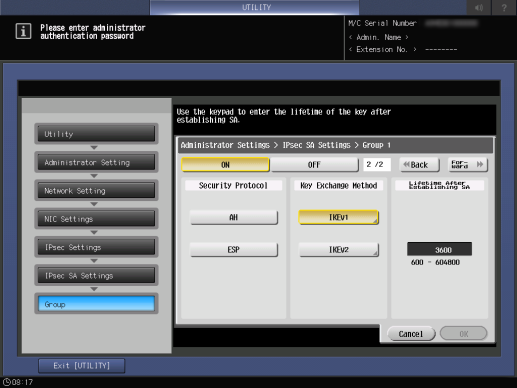Cancel the Group 1 settings

[411, 334]
